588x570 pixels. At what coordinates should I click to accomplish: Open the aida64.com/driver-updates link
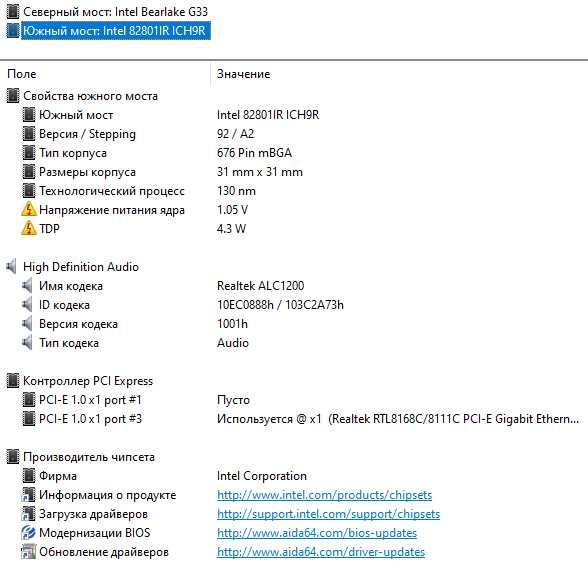click(321, 552)
